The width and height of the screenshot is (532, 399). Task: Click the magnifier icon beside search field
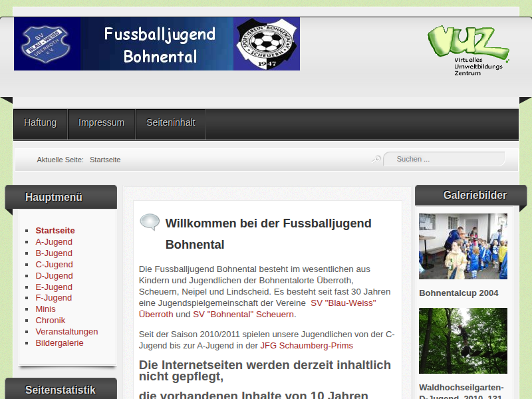pos(376,159)
